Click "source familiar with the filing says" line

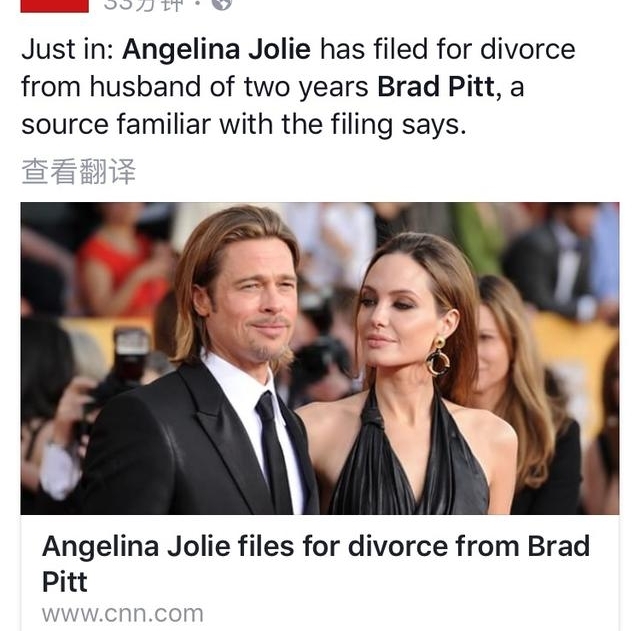pyautogui.click(x=243, y=126)
